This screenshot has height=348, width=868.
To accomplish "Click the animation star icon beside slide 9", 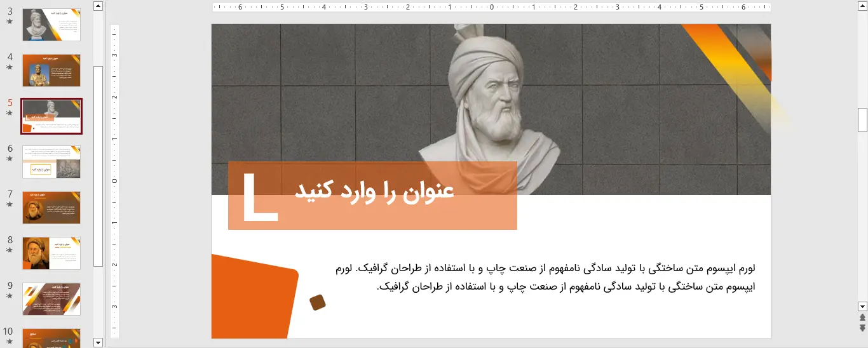I will (10, 295).
